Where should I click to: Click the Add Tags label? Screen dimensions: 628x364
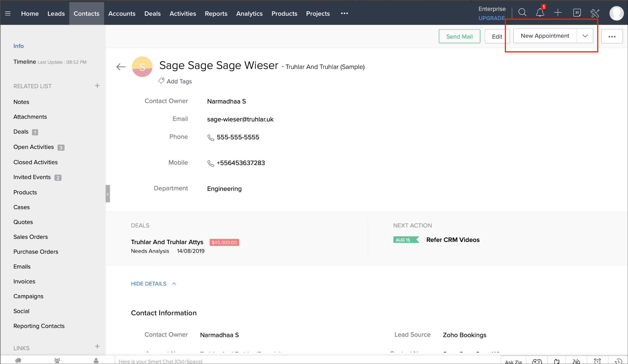(x=179, y=81)
